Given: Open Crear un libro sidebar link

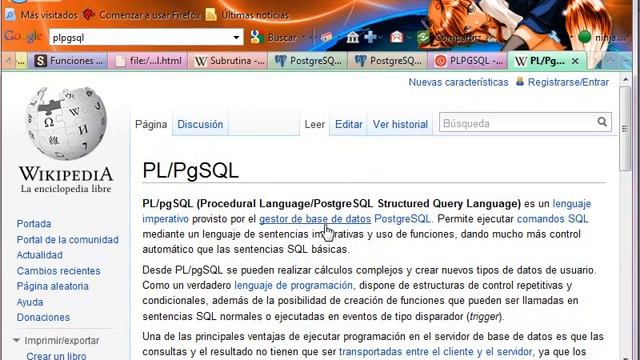Looking at the screenshot, I should (56, 356).
